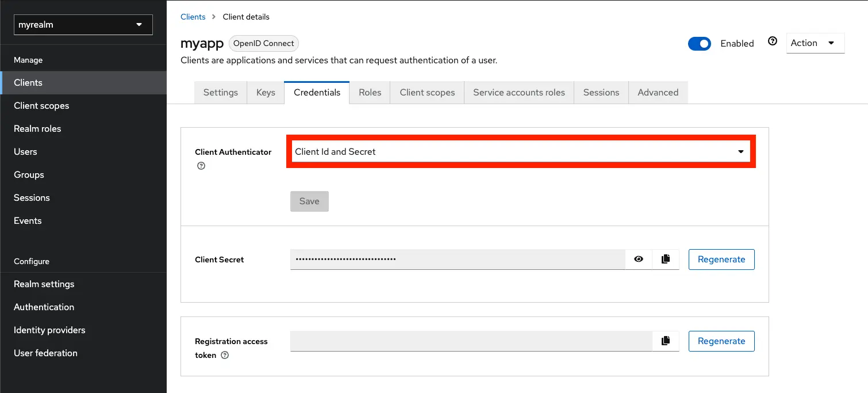Disable the myapp client with Enabled toggle
The height and width of the screenshot is (393, 868).
700,43
